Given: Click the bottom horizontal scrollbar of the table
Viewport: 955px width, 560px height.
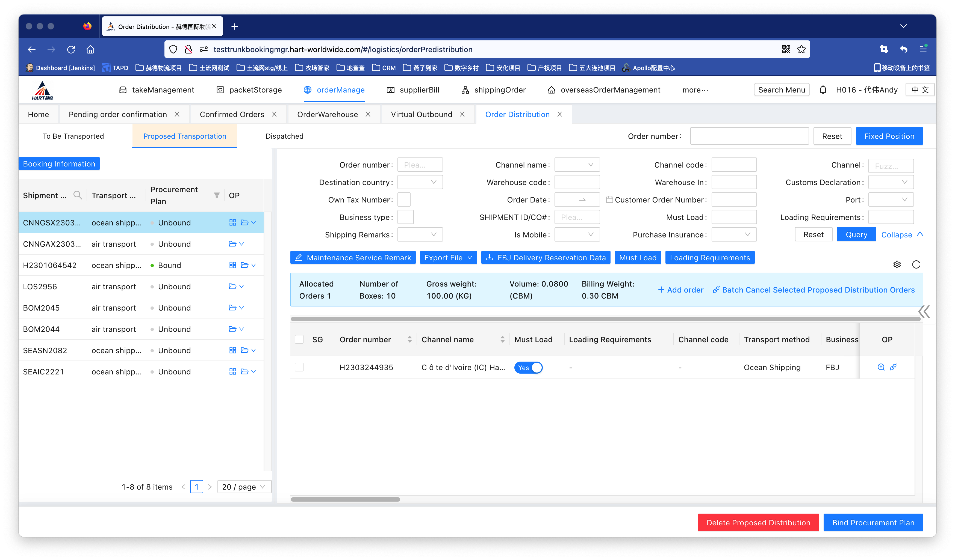Looking at the screenshot, I should pyautogui.click(x=345, y=499).
